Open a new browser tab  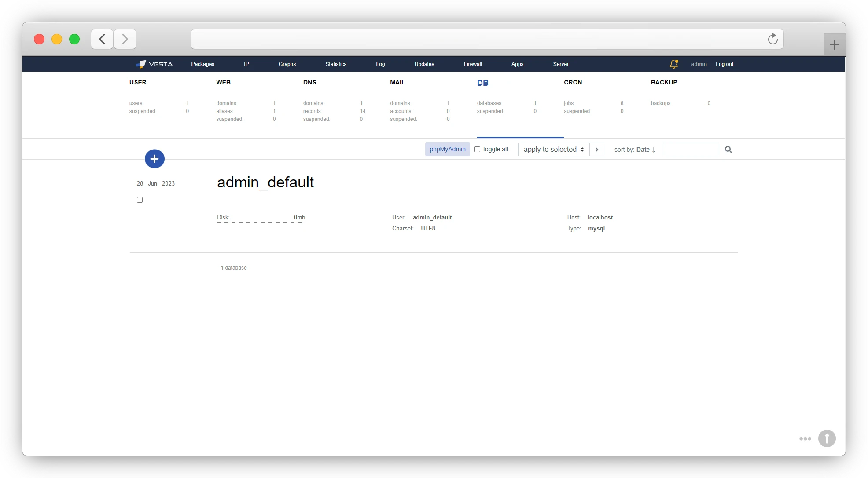pyautogui.click(x=833, y=44)
